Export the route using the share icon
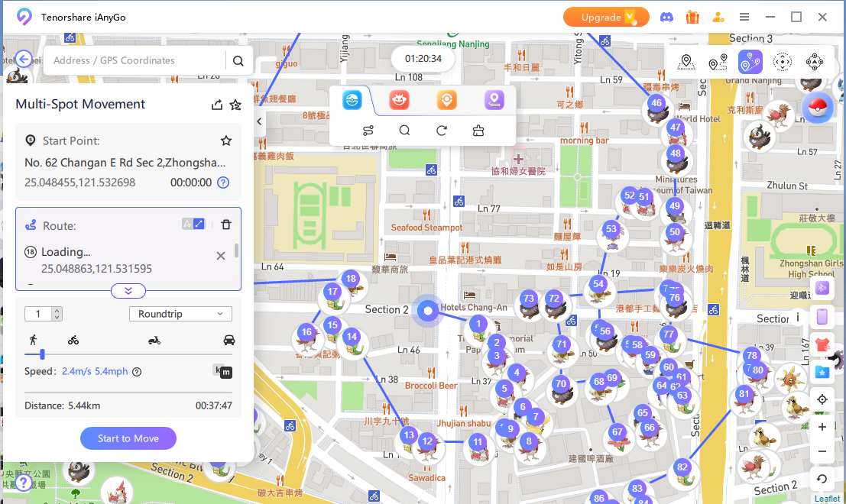The height and width of the screenshot is (504, 846). (216, 105)
